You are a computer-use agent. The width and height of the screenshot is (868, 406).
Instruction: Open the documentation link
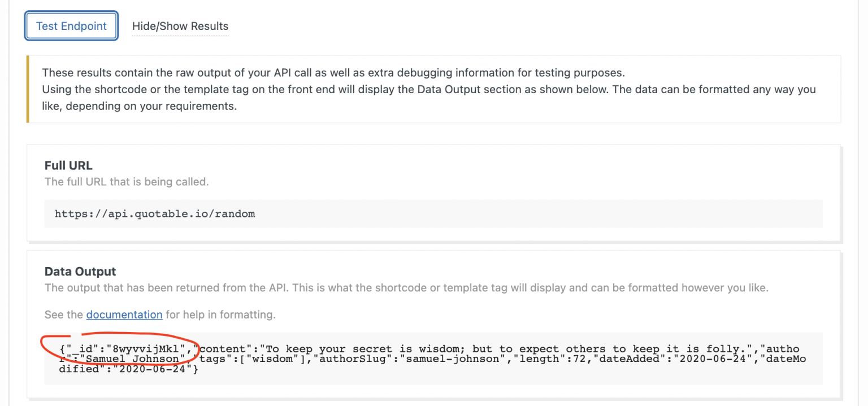pos(124,315)
